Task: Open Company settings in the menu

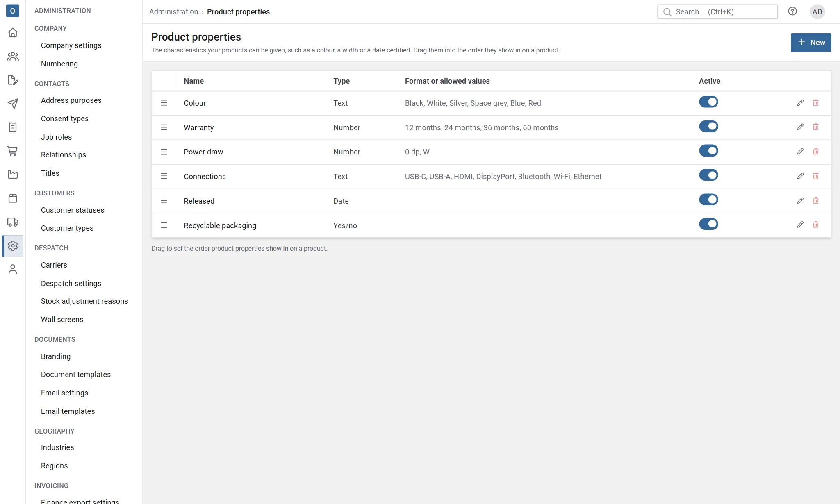Action: pos(71,45)
